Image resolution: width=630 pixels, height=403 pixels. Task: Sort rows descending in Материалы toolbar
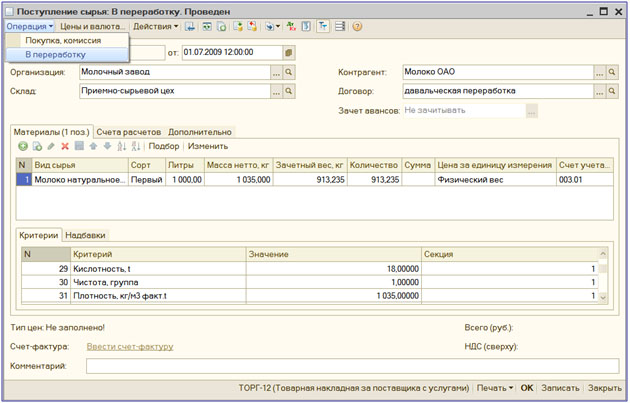tap(136, 146)
